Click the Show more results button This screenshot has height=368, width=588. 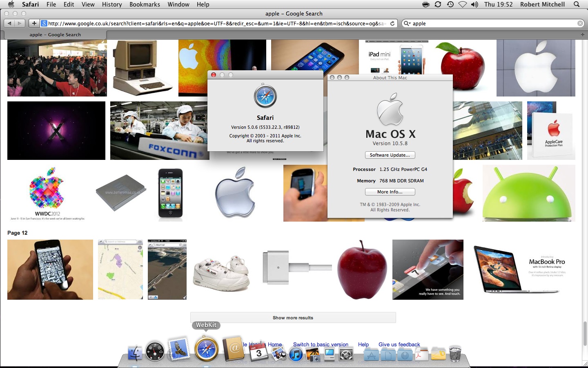[293, 318]
